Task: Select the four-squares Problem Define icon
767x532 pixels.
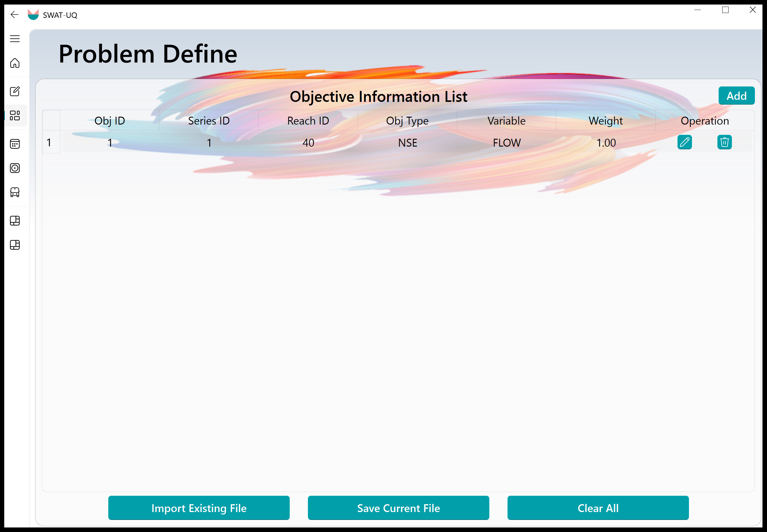Action: 15,116
